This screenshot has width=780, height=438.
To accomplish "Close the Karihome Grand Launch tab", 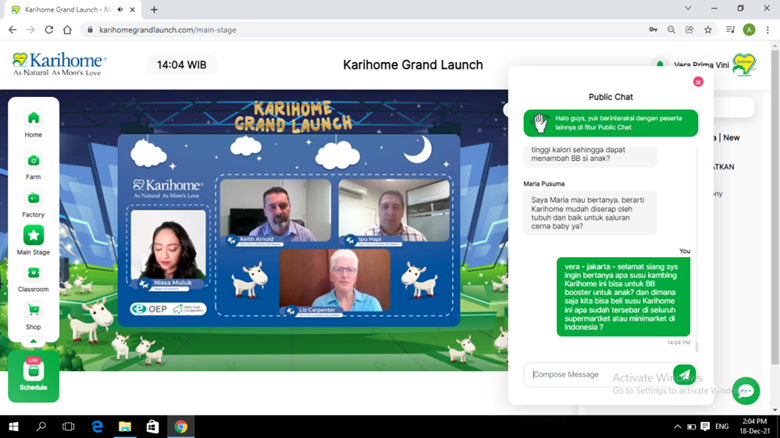I will [x=132, y=9].
